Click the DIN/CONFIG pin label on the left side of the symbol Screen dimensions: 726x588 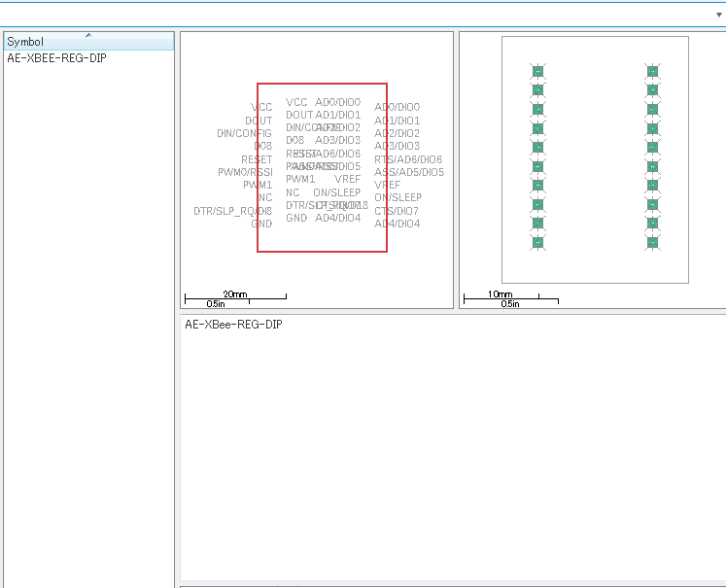pyautogui.click(x=244, y=133)
